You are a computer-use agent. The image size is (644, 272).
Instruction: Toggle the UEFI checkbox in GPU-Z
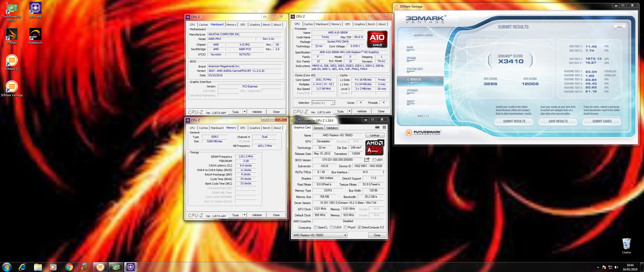(x=374, y=160)
